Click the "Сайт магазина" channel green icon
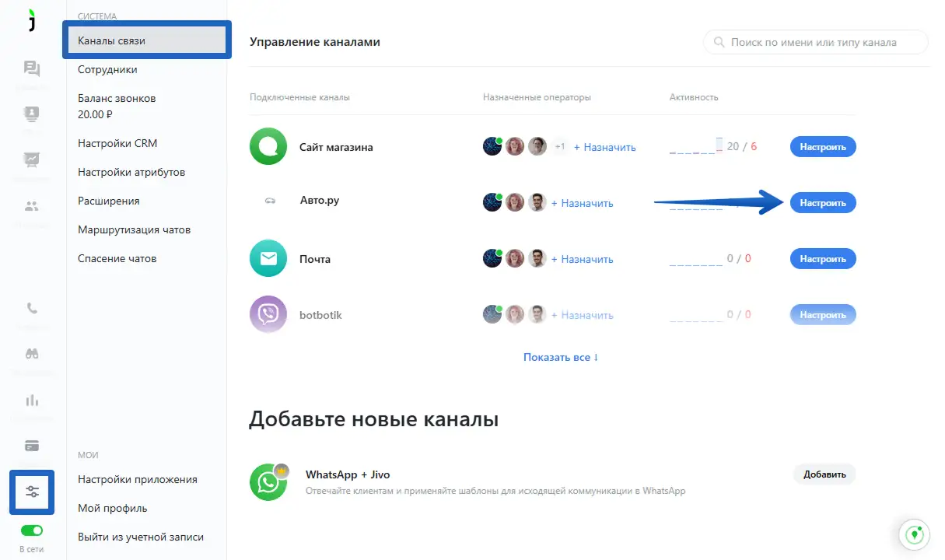945x560 pixels. click(x=268, y=146)
